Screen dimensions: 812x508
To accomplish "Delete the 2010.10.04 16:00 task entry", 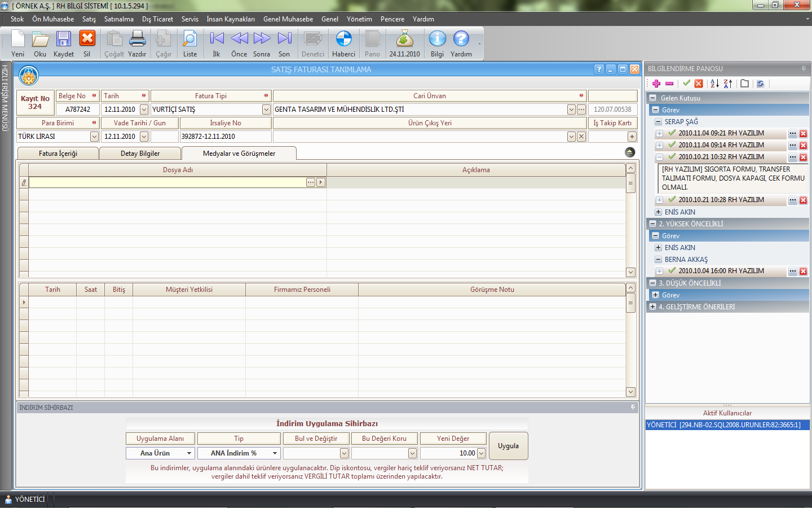I will [x=803, y=271].
